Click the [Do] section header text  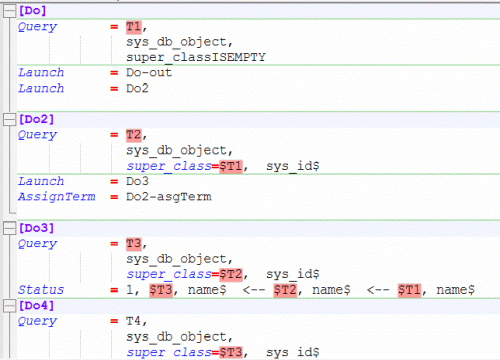[32, 11]
